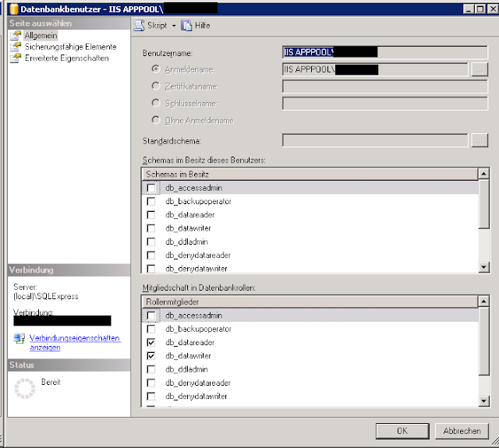Select Sicherungsfähige Elemente page
The image size is (499, 448).
coord(71,47)
